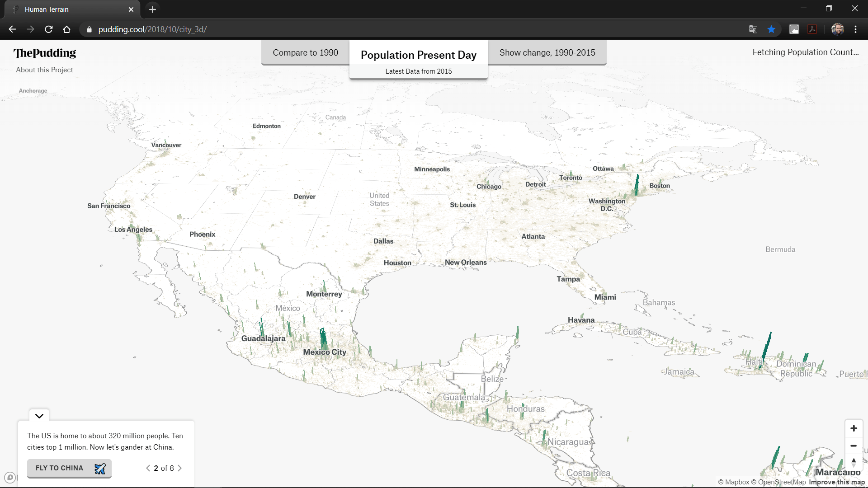Click The Pudding logo
The width and height of the screenshot is (868, 488).
pos(45,53)
